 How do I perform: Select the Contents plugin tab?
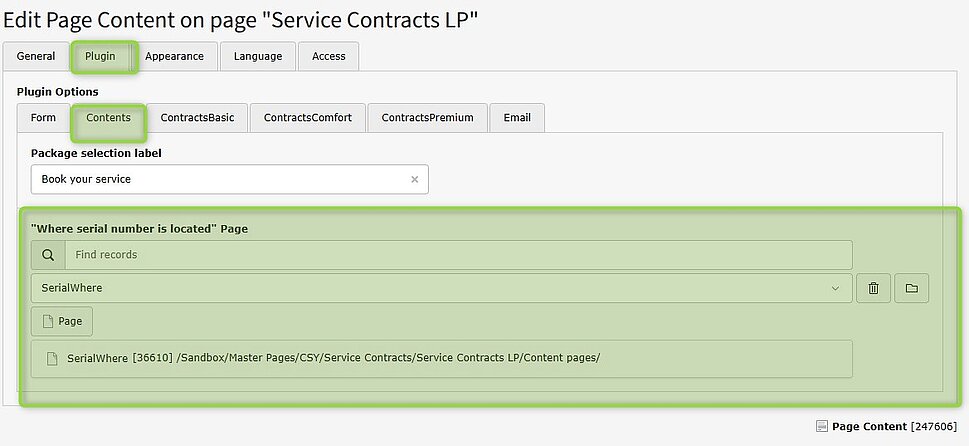108,118
